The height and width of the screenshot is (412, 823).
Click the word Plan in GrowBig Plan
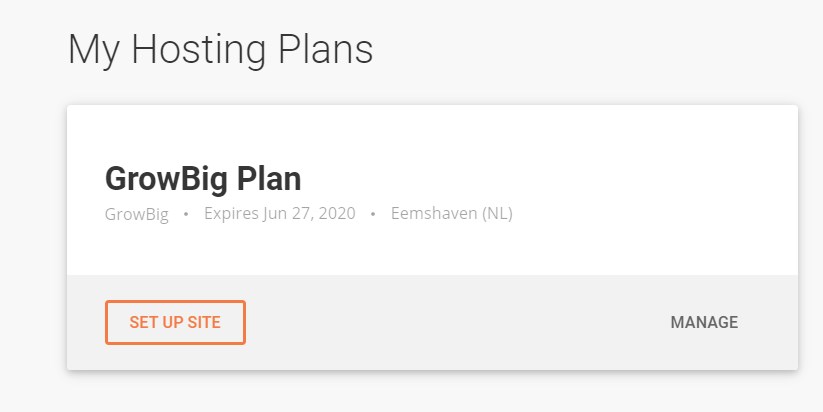pos(269,179)
